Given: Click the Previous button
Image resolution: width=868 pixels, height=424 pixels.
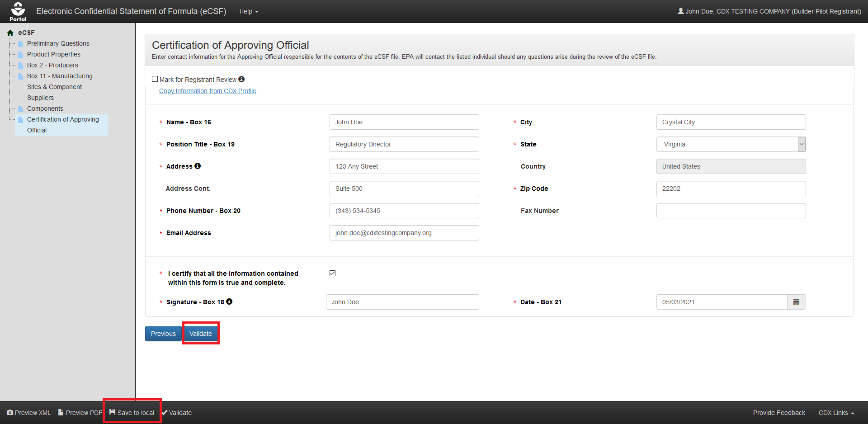Looking at the screenshot, I should [163, 334].
